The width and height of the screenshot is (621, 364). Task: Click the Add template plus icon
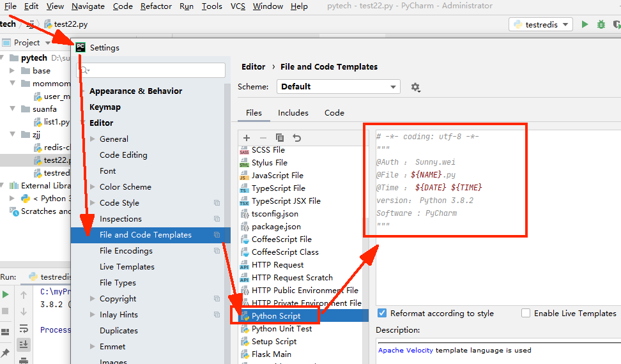point(247,138)
